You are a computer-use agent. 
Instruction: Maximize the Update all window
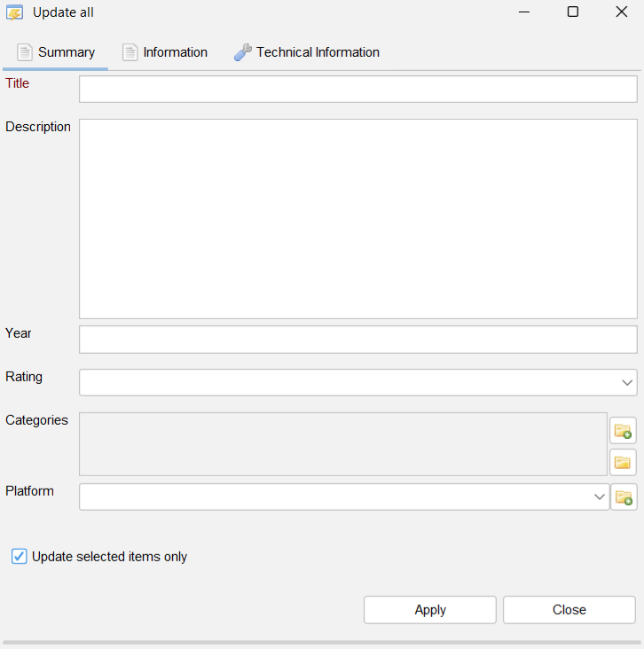pyautogui.click(x=573, y=12)
